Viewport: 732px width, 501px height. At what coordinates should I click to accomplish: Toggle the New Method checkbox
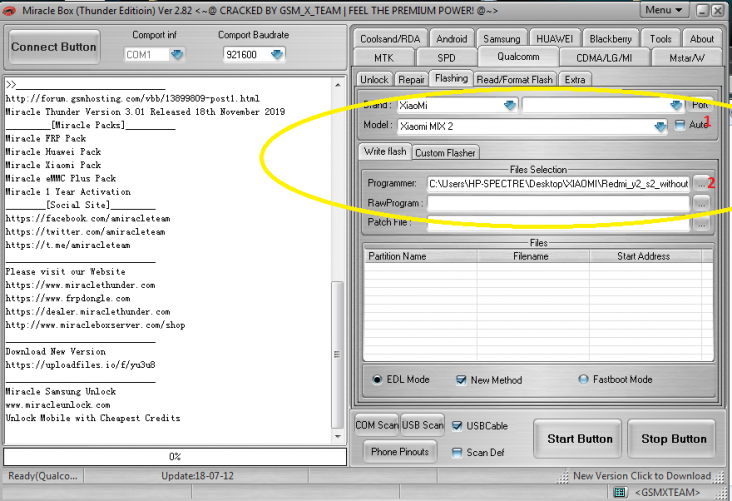(x=461, y=380)
